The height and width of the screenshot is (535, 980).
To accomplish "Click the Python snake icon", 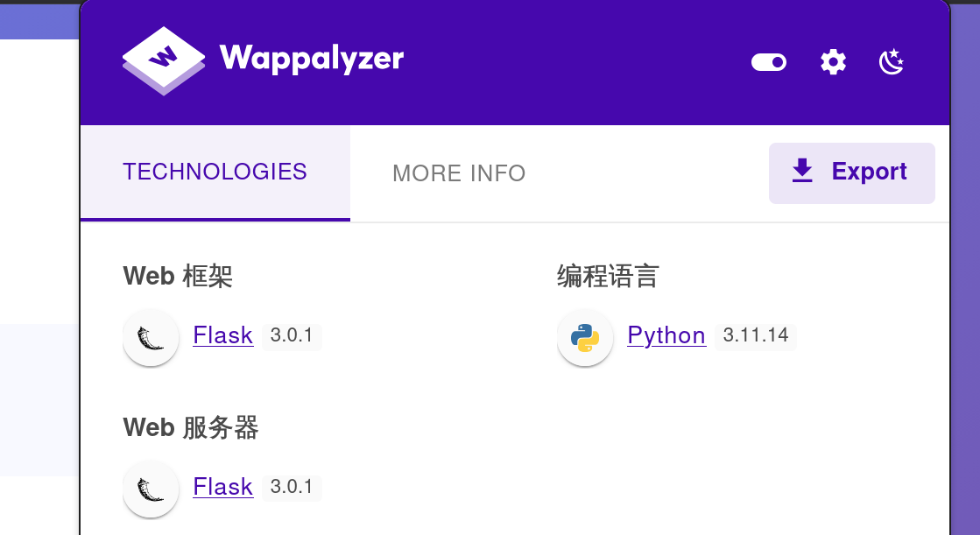I will (585, 337).
